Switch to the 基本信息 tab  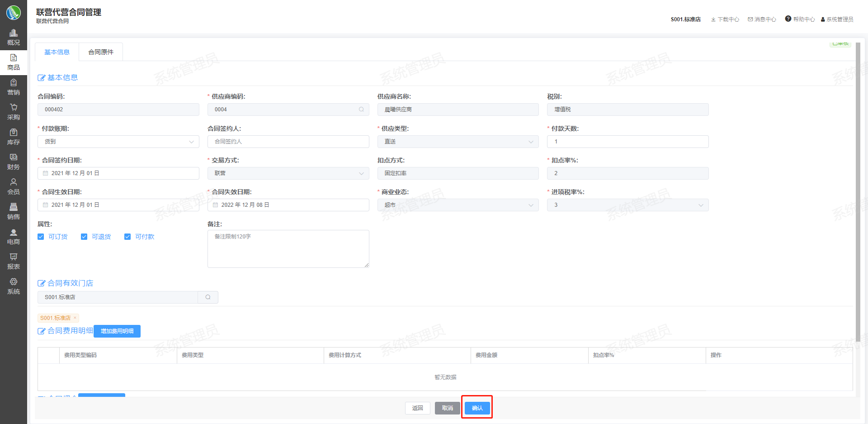(x=57, y=52)
